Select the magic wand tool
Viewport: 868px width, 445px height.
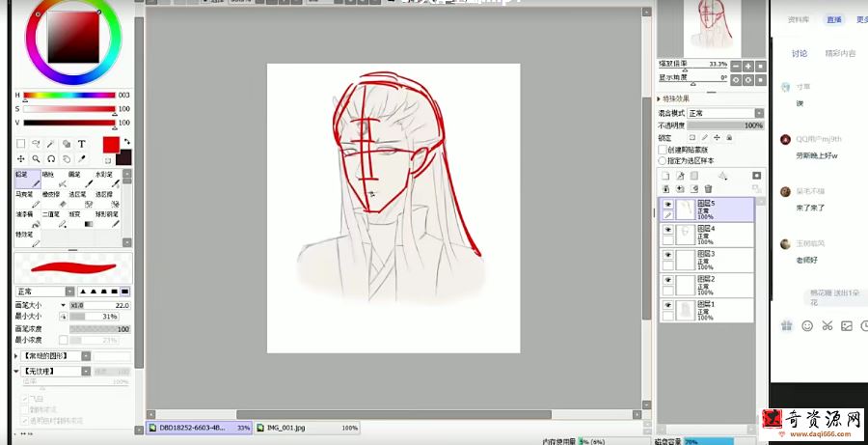pos(51,144)
